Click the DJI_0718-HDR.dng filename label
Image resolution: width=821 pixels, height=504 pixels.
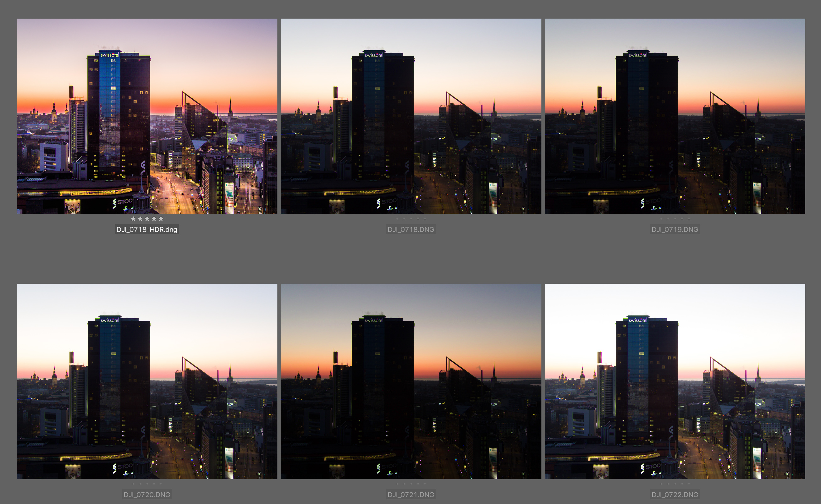click(x=147, y=229)
